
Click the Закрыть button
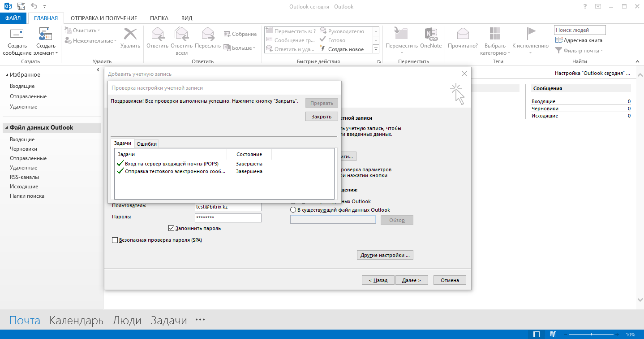[322, 117]
